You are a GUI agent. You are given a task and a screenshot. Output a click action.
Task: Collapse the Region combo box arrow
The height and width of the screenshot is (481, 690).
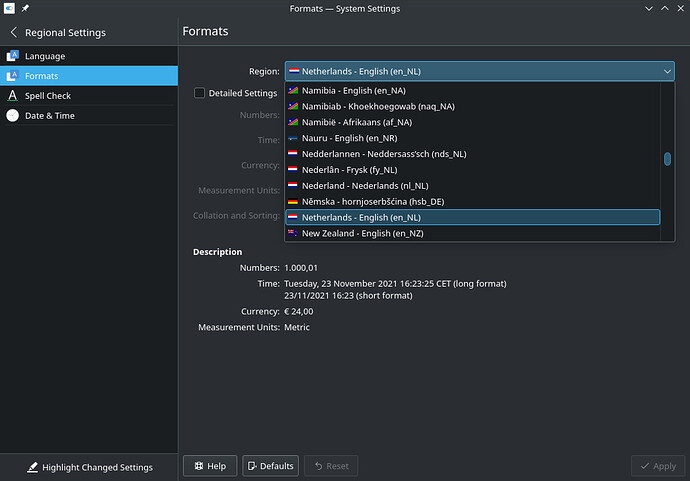coord(667,71)
